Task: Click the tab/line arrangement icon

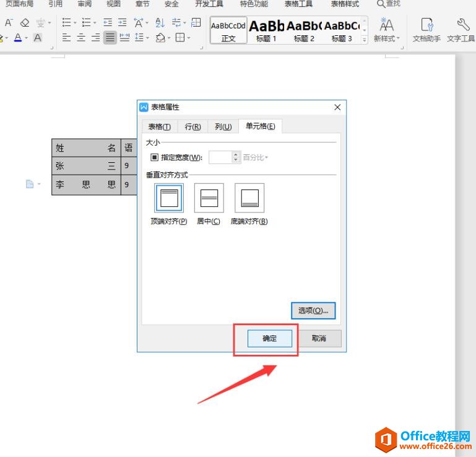Action: click(176, 22)
